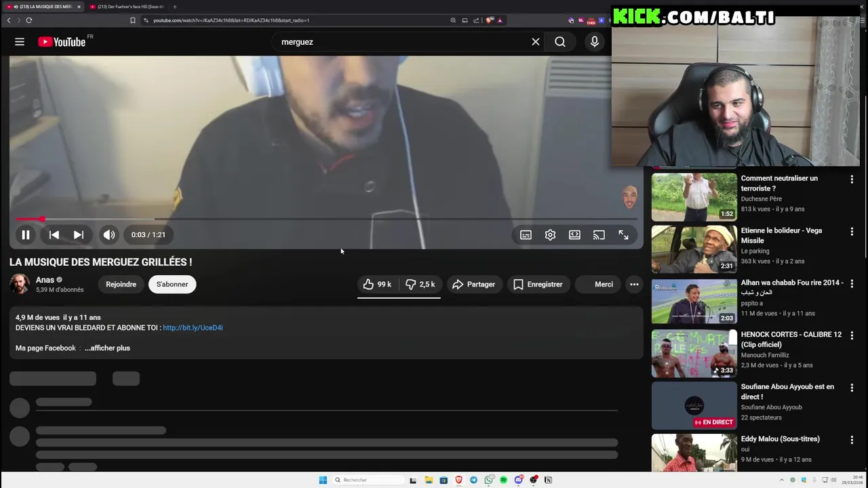Open HENOCK CORTES - CALIBRE 12 video title
This screenshot has width=868, height=488.
point(791,340)
